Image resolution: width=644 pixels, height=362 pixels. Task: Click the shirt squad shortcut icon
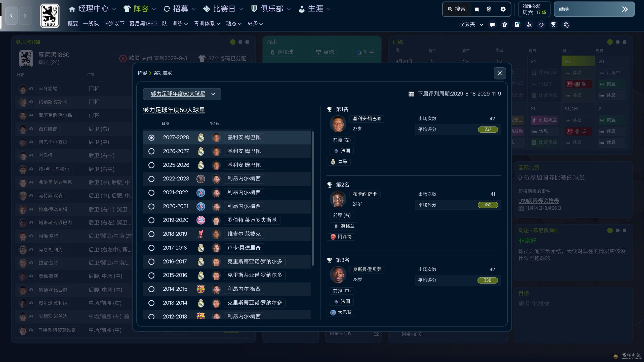(x=505, y=25)
